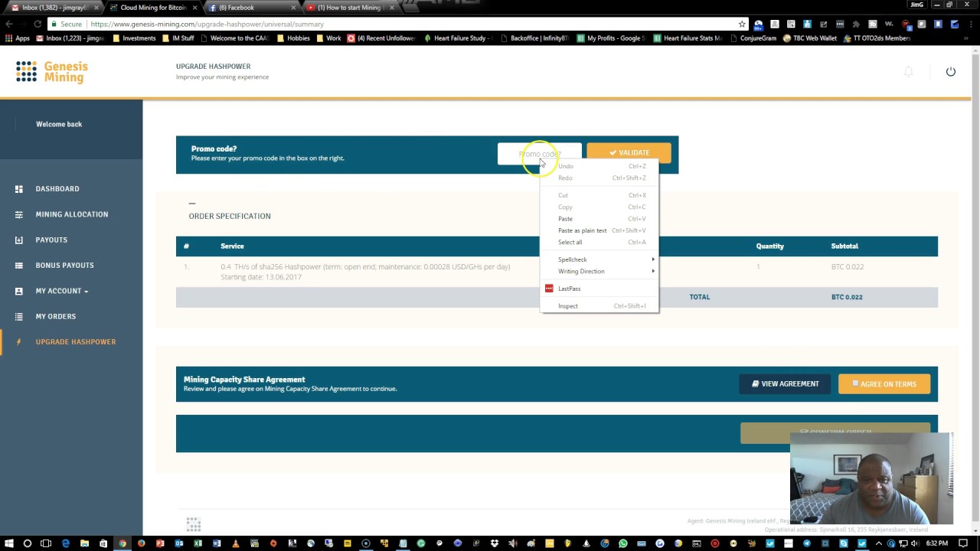
Task: Click the taskbar clock showing 6:32 PM
Action: coord(936,543)
